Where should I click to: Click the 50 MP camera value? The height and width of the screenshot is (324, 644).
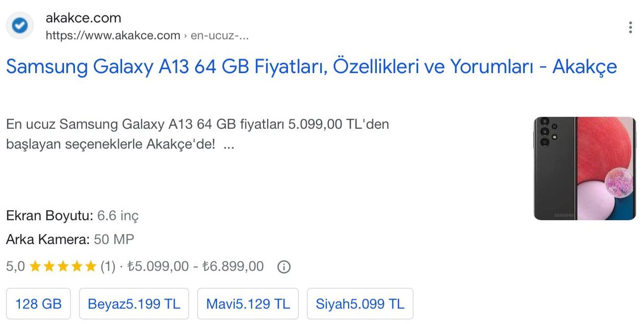[114, 240]
